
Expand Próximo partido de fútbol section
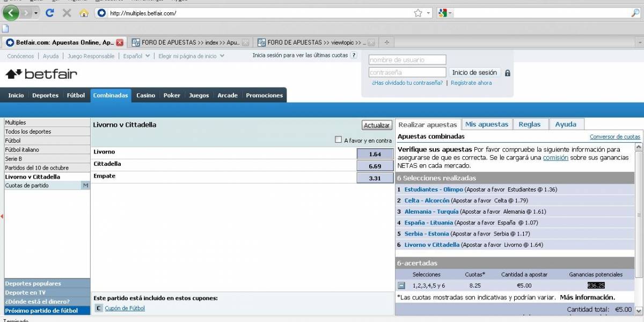pyautogui.click(x=47, y=311)
